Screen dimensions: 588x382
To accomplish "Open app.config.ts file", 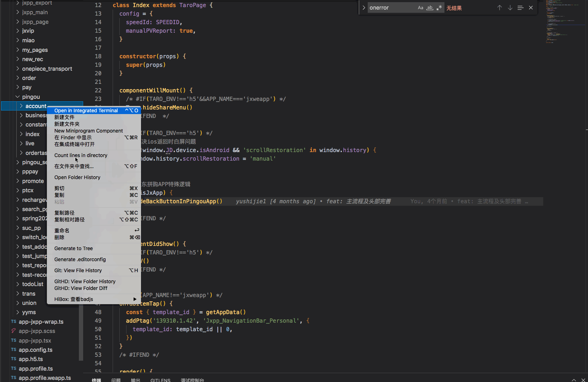I will [x=36, y=350].
